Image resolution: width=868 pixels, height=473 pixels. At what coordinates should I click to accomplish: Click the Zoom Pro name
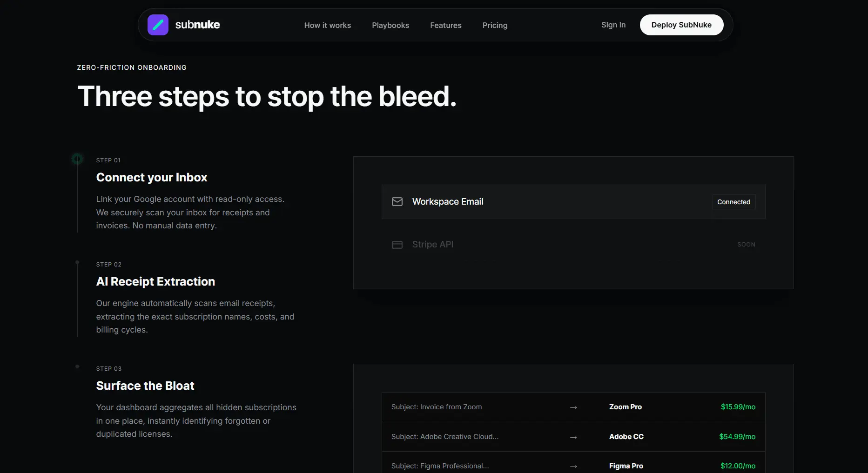[626, 407]
